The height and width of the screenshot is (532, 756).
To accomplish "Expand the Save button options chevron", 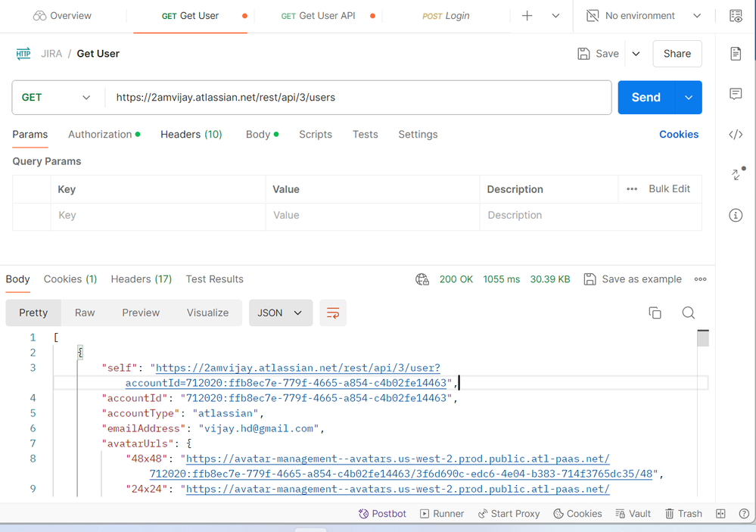I will coord(636,54).
